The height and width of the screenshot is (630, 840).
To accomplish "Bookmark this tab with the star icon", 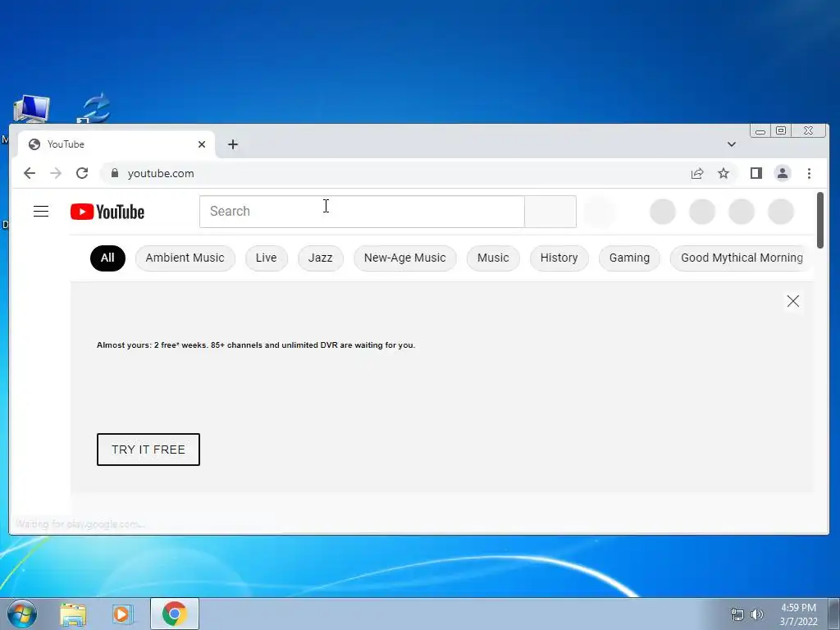I will (x=724, y=173).
